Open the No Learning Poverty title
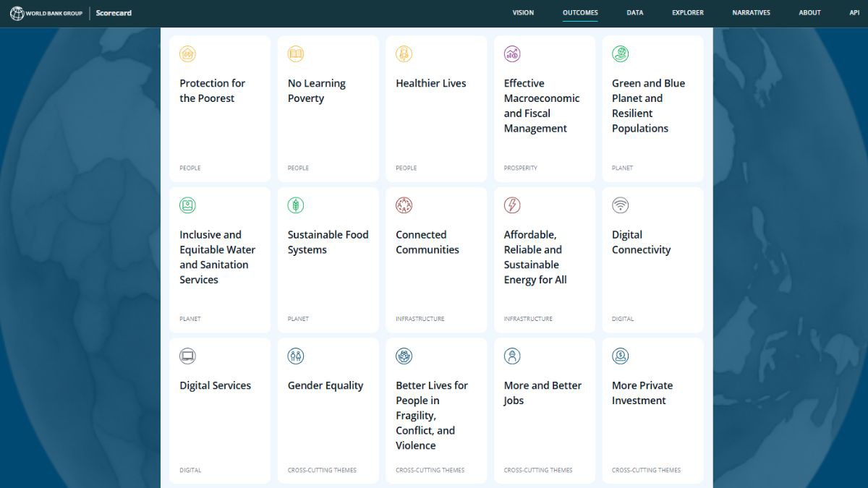 coord(317,91)
